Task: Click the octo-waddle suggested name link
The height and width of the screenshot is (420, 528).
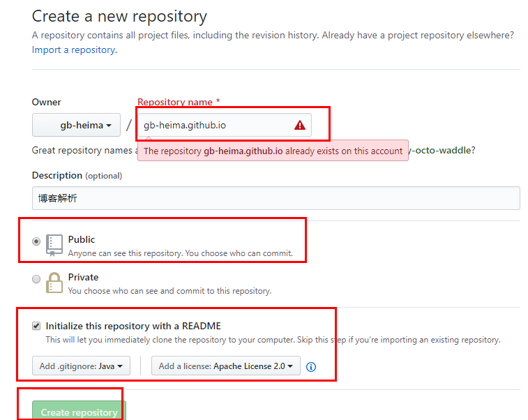Action: point(442,150)
